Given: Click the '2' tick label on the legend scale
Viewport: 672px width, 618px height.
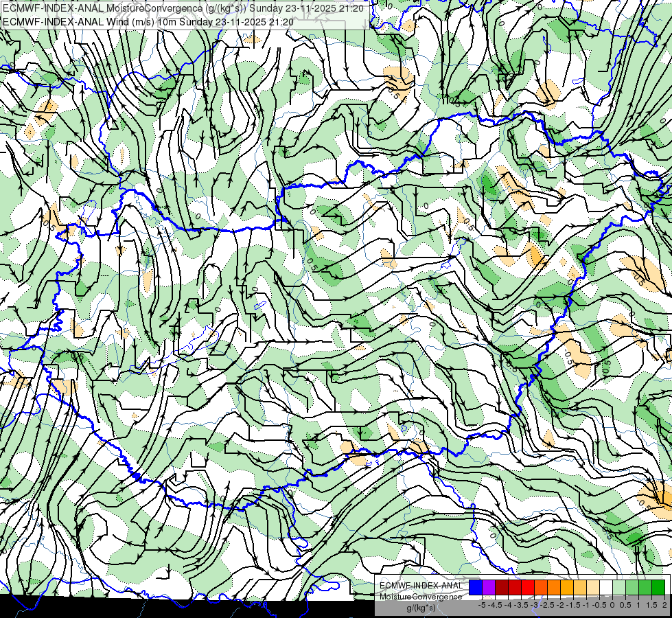Looking at the screenshot, I should (664, 605).
